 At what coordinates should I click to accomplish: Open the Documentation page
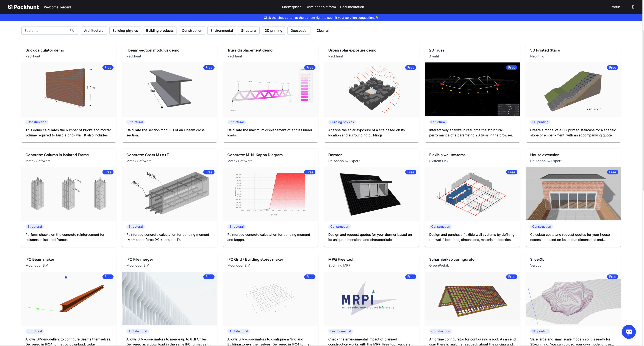(352, 7)
